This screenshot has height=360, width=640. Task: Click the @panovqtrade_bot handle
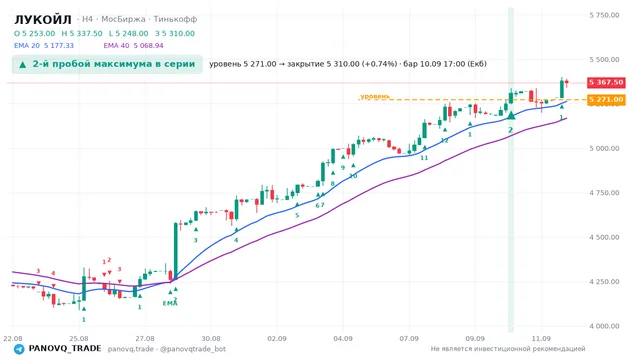pos(193,349)
